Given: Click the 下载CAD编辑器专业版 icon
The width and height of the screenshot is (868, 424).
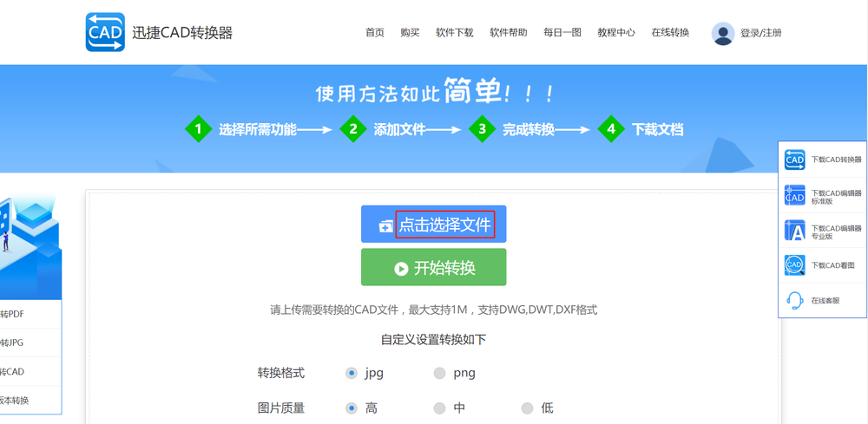Looking at the screenshot, I should pos(795,230).
